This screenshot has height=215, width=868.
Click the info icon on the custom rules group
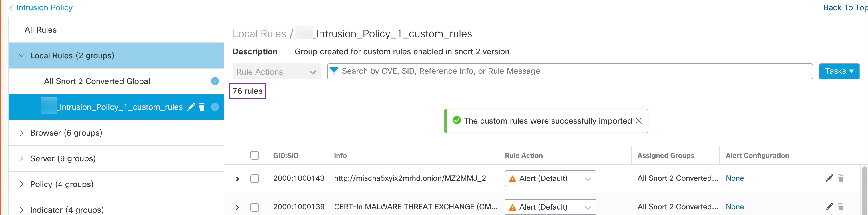215,107
